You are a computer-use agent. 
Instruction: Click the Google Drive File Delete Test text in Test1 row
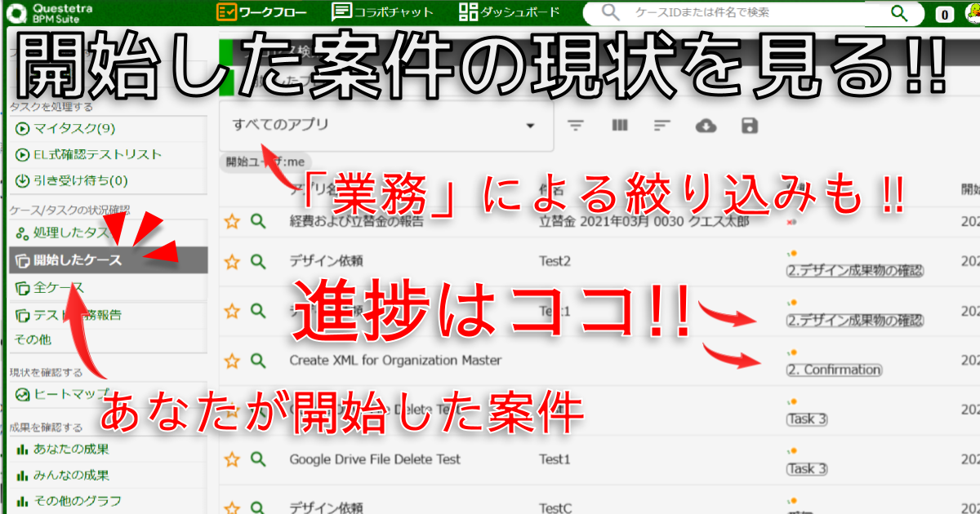click(x=375, y=459)
